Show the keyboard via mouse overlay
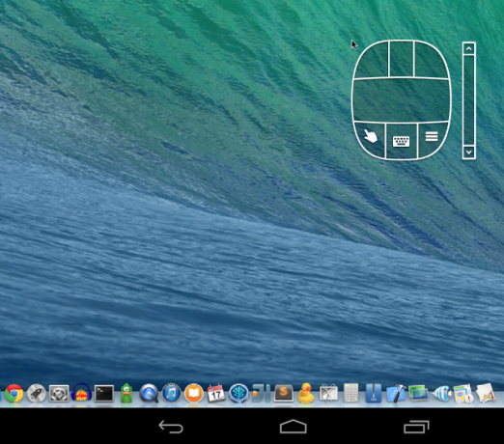Screen dimensions: 504x444 point(402,141)
